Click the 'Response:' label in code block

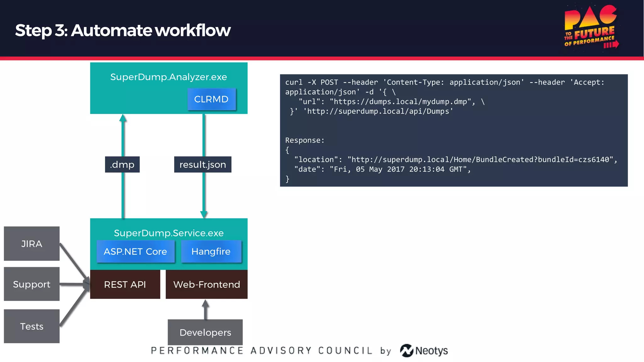tap(305, 140)
